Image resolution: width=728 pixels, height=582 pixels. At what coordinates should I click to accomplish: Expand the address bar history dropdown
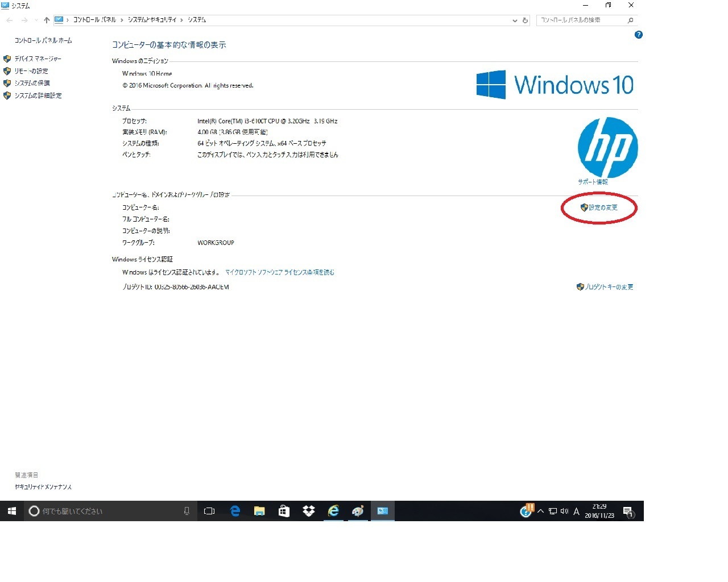point(515,20)
